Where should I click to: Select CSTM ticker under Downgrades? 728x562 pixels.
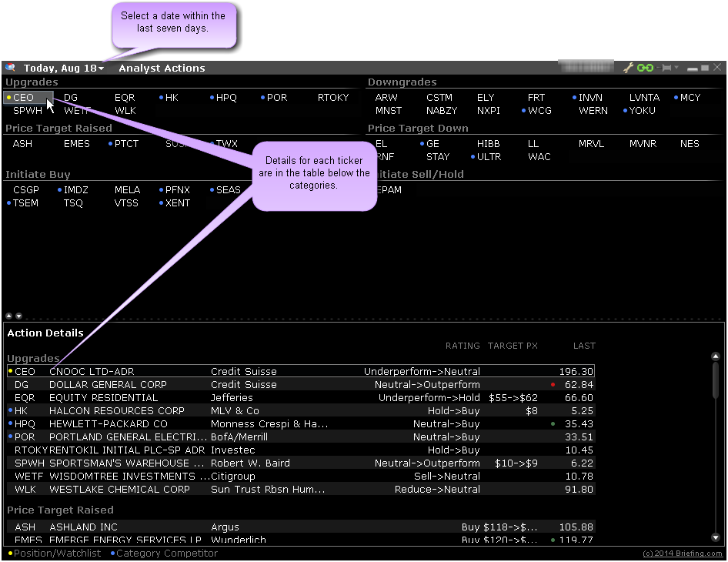click(x=439, y=98)
